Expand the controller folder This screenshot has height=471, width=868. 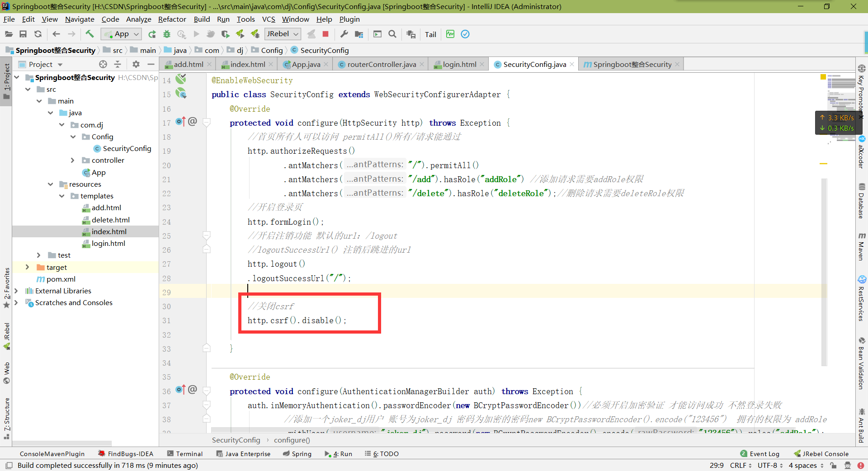[x=73, y=160]
